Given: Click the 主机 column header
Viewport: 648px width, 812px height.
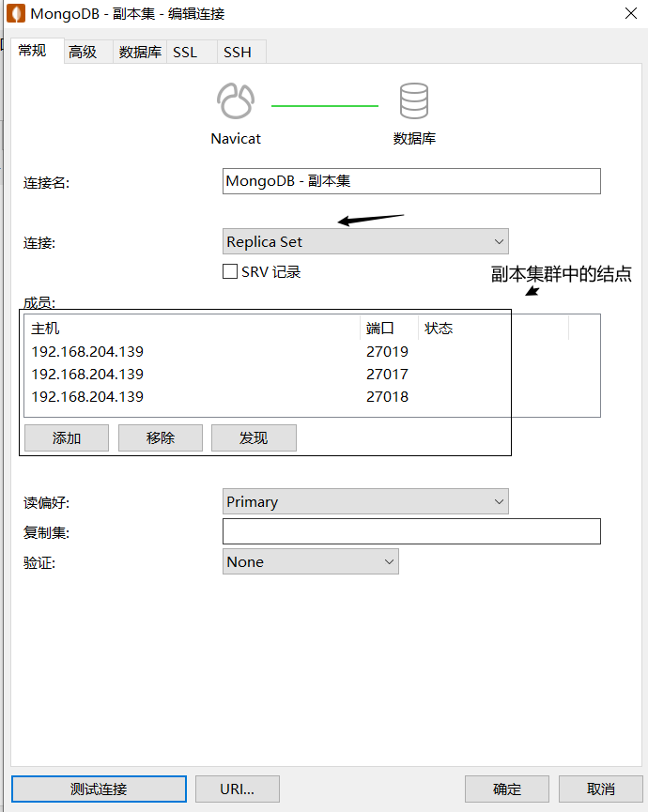Looking at the screenshot, I should [192, 328].
